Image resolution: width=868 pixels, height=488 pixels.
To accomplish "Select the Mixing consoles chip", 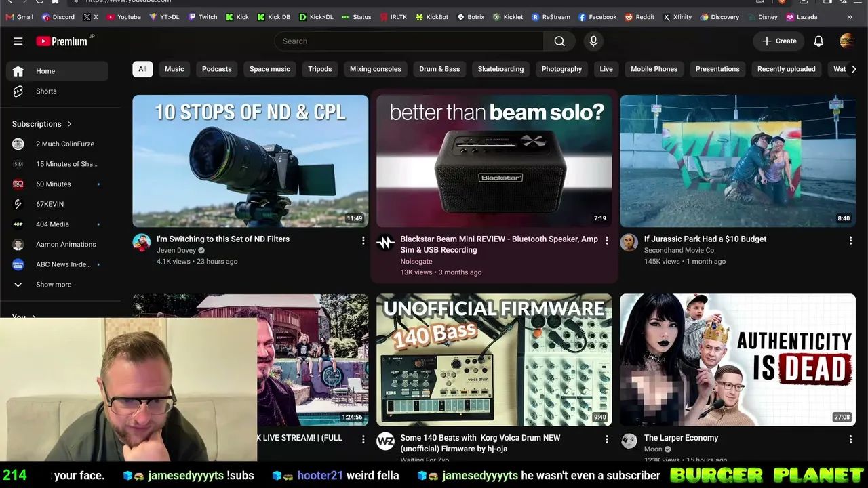I will coord(376,69).
